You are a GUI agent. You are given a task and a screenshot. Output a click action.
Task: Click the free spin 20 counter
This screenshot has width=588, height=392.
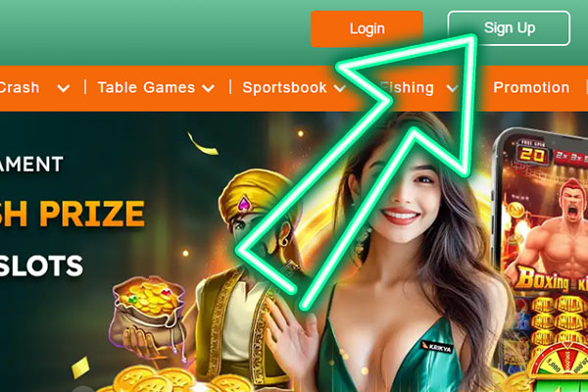(532, 152)
